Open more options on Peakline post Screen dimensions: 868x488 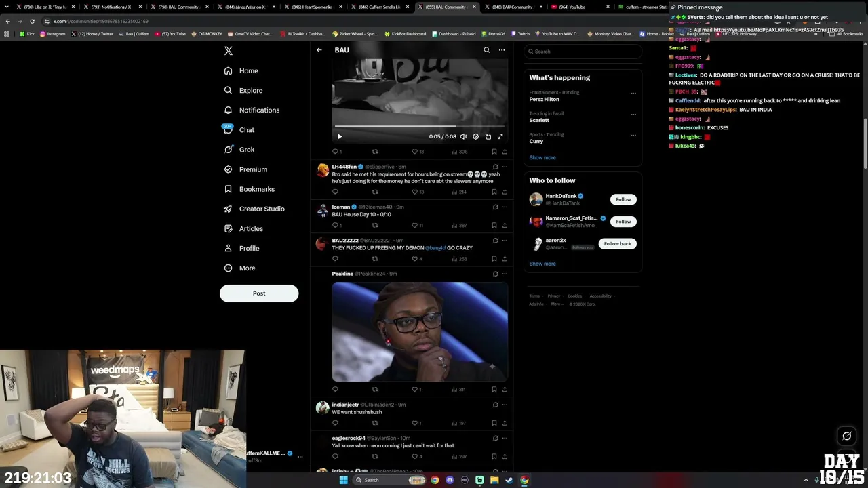504,274
